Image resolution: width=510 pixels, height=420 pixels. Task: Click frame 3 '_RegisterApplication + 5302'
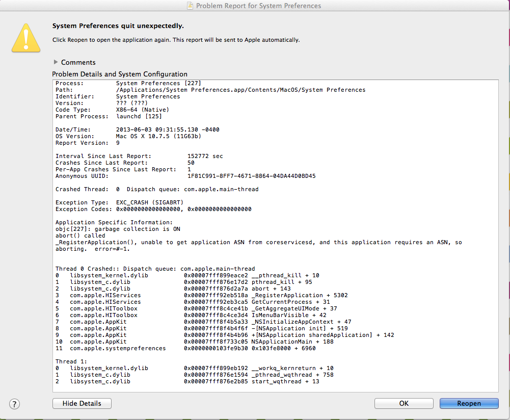[x=202, y=296]
